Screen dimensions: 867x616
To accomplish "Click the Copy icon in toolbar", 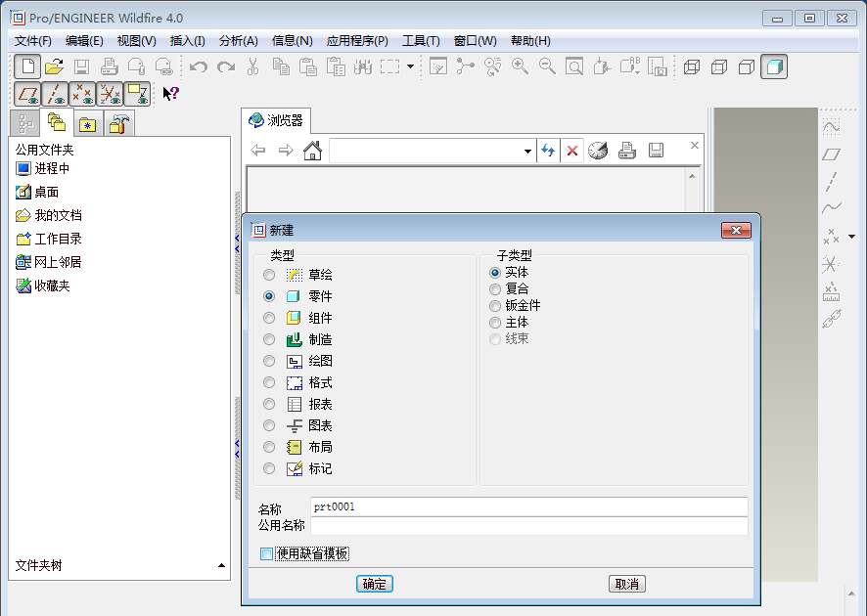I will (281, 67).
